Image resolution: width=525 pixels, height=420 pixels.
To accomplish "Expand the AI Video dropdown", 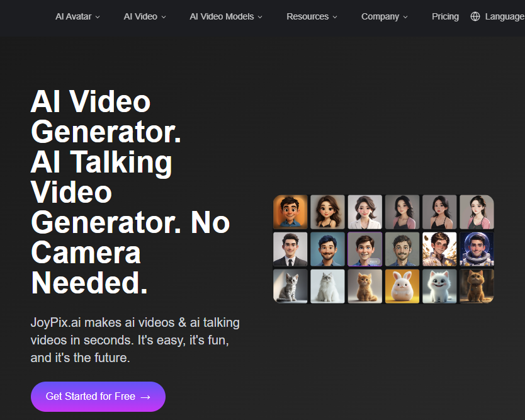I will tap(141, 16).
